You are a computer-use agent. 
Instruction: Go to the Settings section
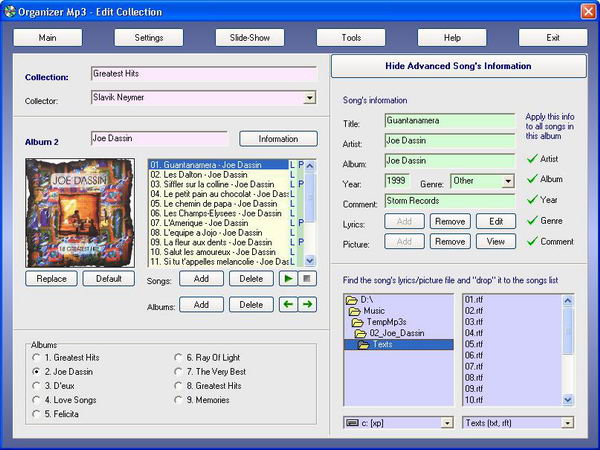148,38
